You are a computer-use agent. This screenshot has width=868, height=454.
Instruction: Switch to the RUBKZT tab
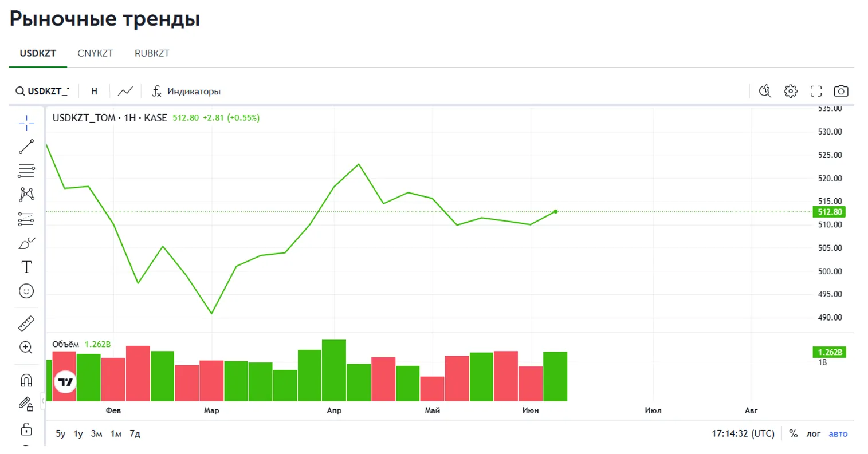tap(152, 53)
